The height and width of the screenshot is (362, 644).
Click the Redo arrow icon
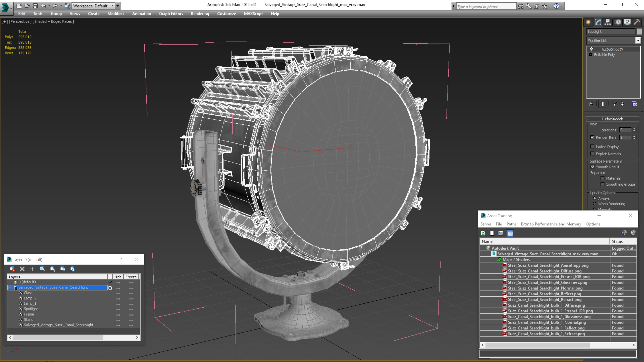click(55, 6)
